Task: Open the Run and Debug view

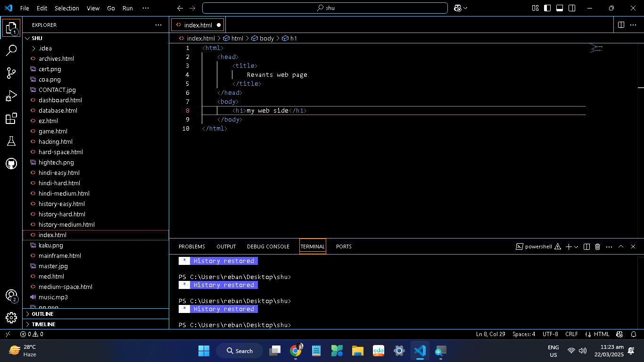Action: pyautogui.click(x=11, y=96)
